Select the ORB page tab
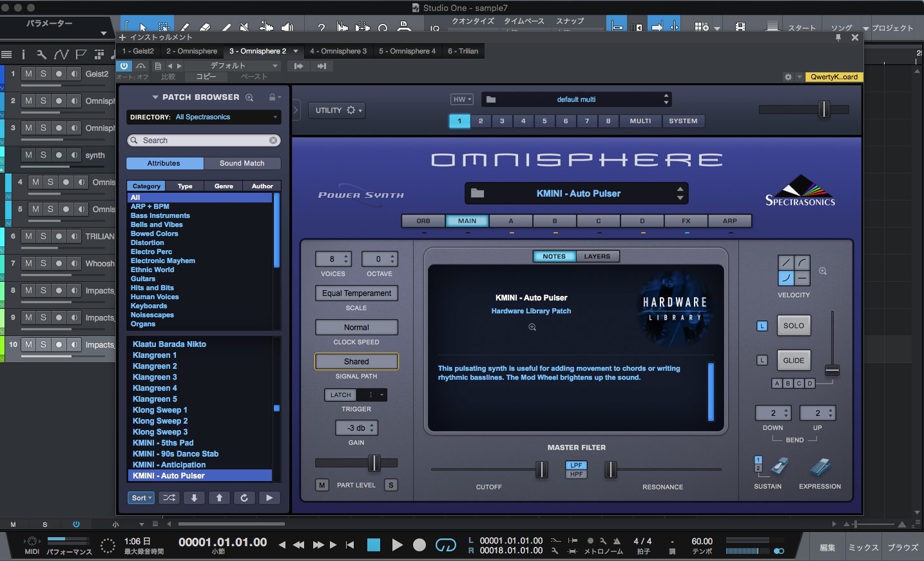924x561 pixels. click(x=423, y=221)
